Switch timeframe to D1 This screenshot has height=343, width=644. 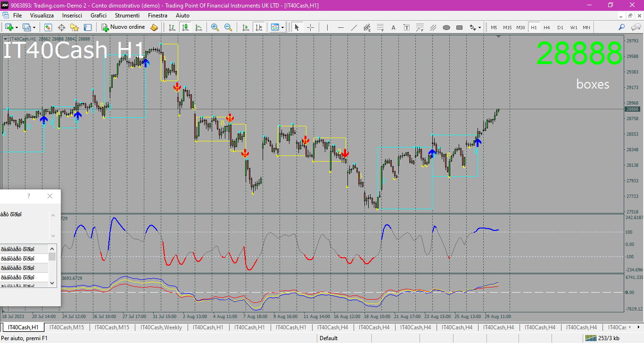tap(560, 27)
